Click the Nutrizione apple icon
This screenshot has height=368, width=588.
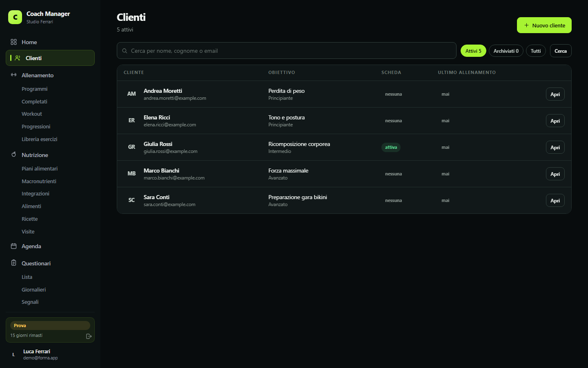[13, 155]
